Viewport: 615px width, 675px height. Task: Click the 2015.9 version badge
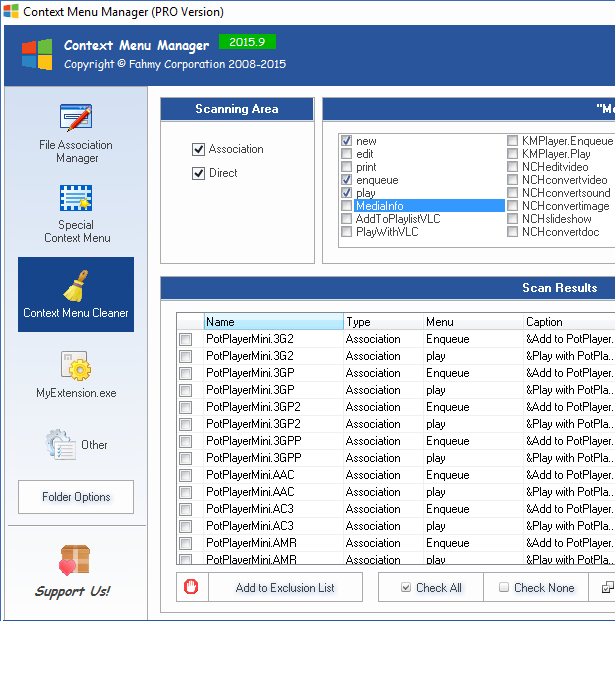247,42
